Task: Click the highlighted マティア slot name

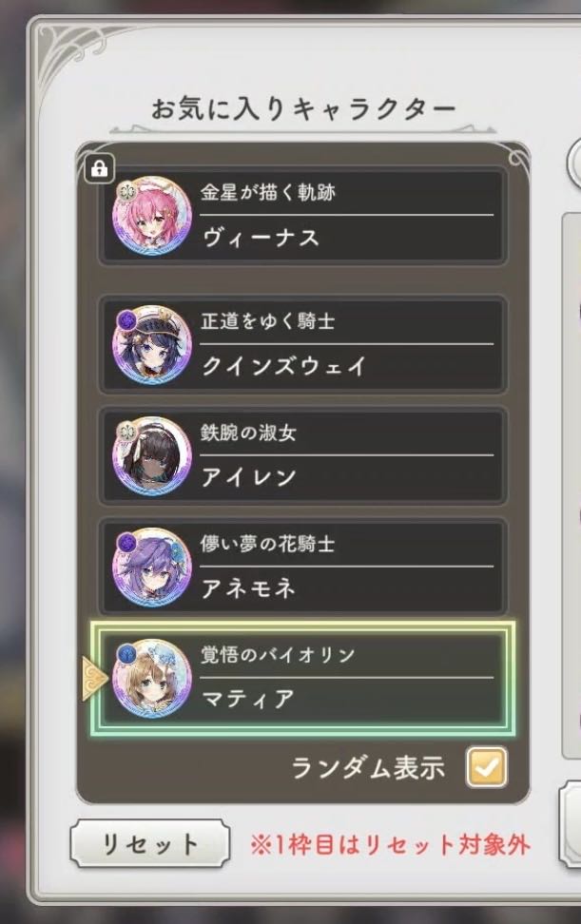Action: click(x=248, y=699)
